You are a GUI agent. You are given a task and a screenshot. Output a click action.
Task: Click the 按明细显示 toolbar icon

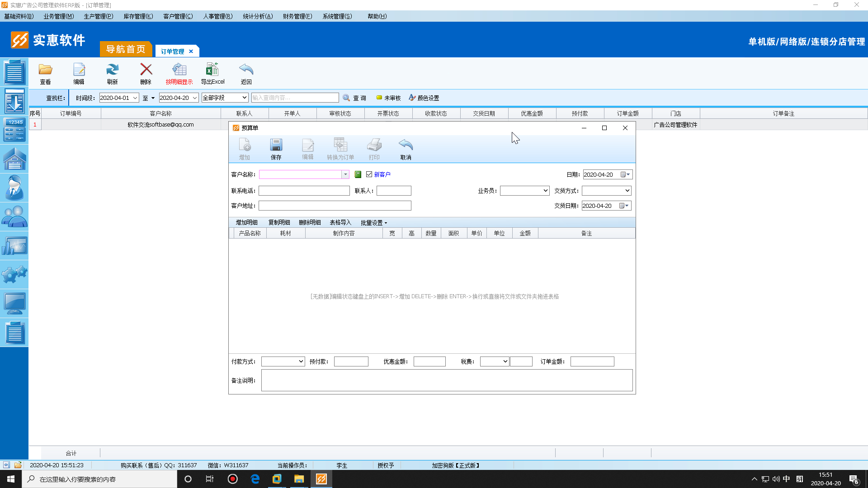pyautogui.click(x=179, y=70)
